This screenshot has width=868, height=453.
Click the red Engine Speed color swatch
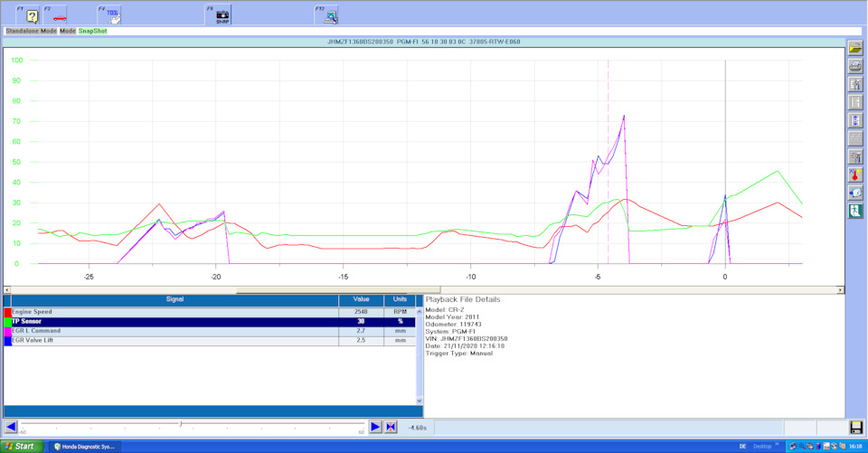pyautogui.click(x=8, y=312)
